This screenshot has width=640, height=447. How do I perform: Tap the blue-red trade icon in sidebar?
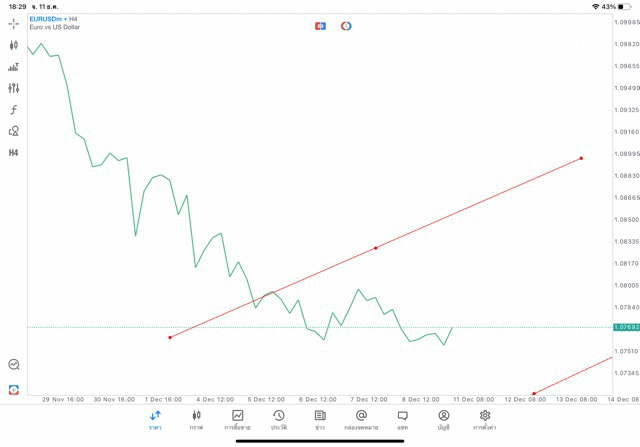14,389
